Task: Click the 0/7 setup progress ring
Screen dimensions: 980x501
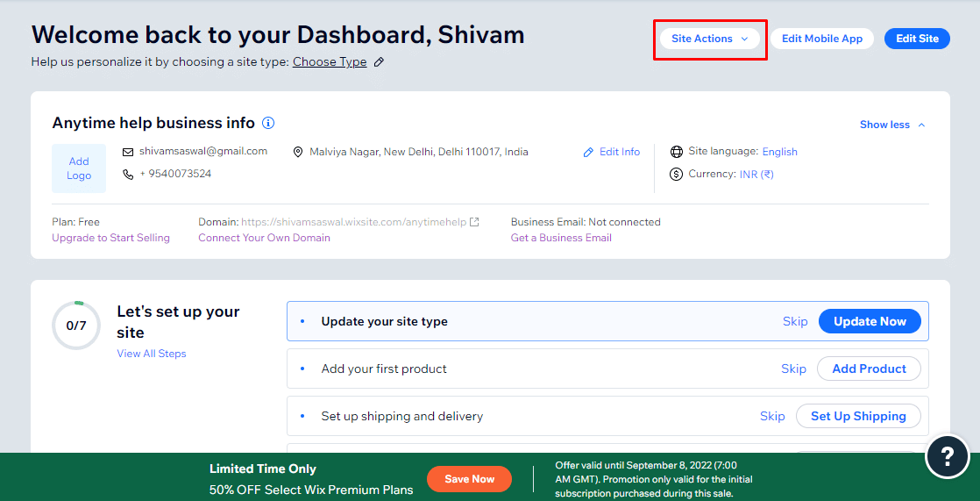Action: pos(76,326)
